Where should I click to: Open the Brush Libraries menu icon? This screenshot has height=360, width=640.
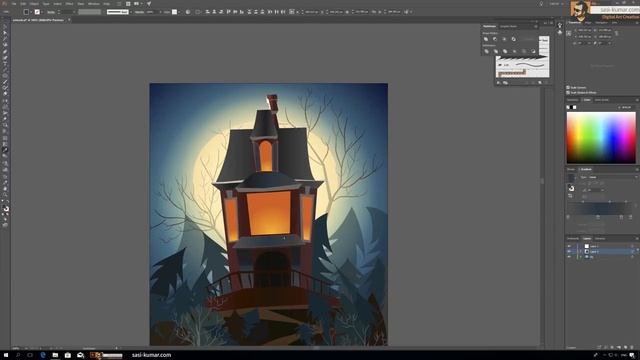(x=498, y=83)
